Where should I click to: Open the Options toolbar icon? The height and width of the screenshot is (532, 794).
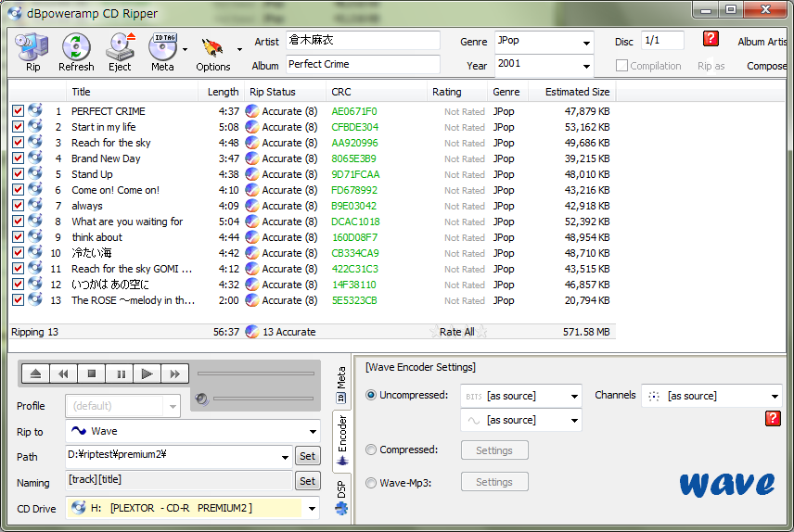213,52
